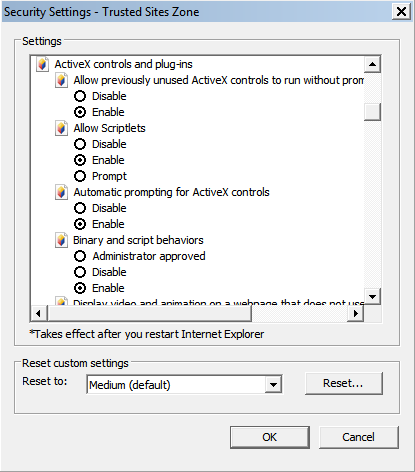Click the icon beside Allow Scriptlets
This screenshot has height=472, width=415.
pyautogui.click(x=61, y=128)
